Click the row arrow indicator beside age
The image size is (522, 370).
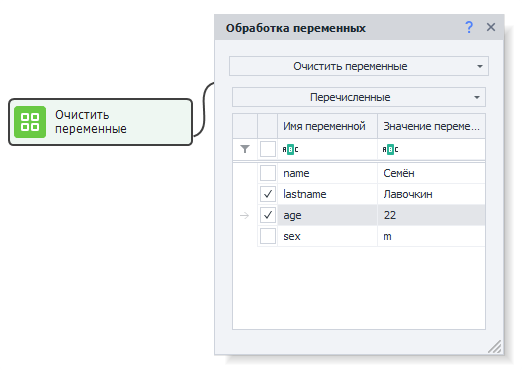(244, 216)
